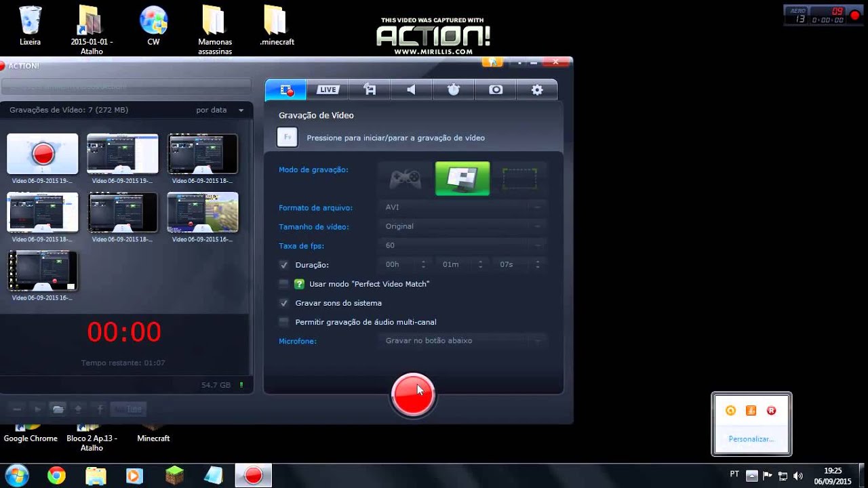Open the notepad-style taskbar icon
Screen dimensions: 868x488
(214, 476)
